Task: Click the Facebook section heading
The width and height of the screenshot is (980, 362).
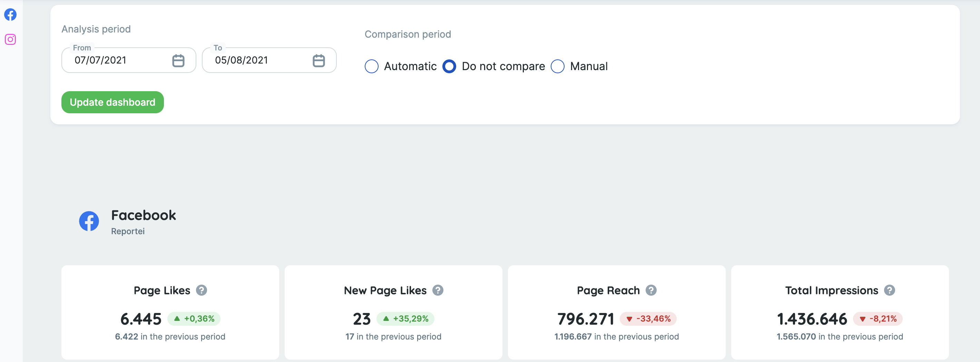Action: 144,215
